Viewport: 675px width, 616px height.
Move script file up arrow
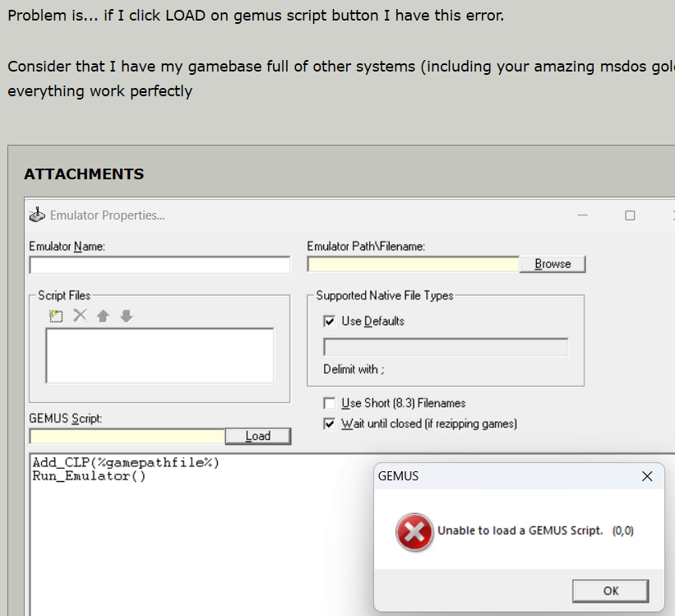tap(103, 316)
